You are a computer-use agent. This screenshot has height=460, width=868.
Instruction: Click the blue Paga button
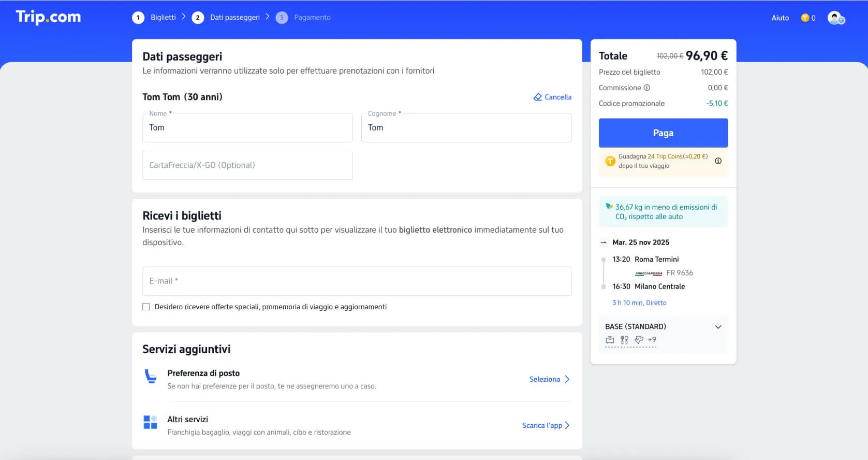pyautogui.click(x=663, y=133)
